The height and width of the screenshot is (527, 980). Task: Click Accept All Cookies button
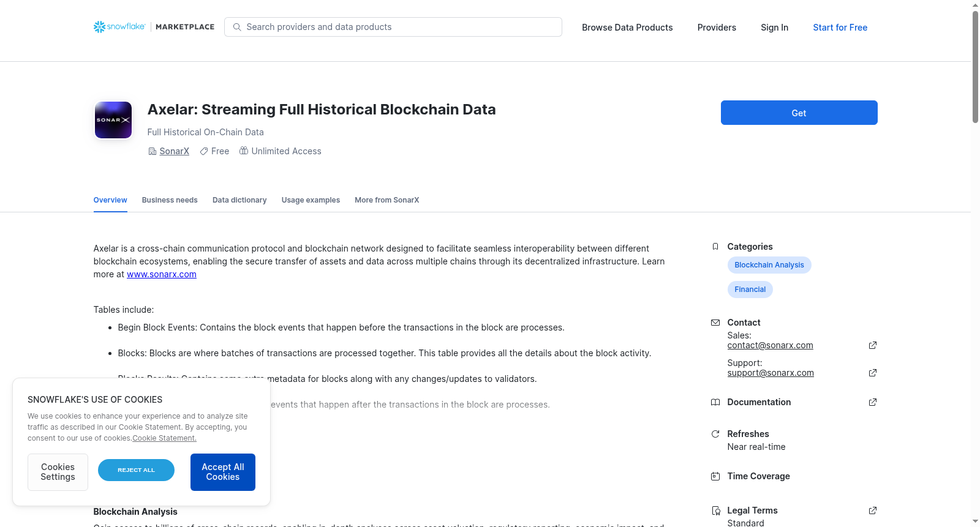(223, 472)
